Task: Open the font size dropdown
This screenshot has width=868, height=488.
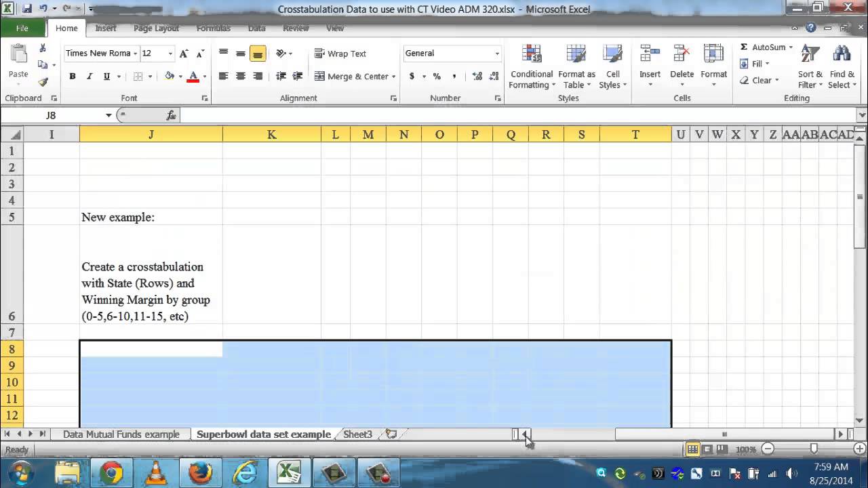Action: (x=170, y=54)
